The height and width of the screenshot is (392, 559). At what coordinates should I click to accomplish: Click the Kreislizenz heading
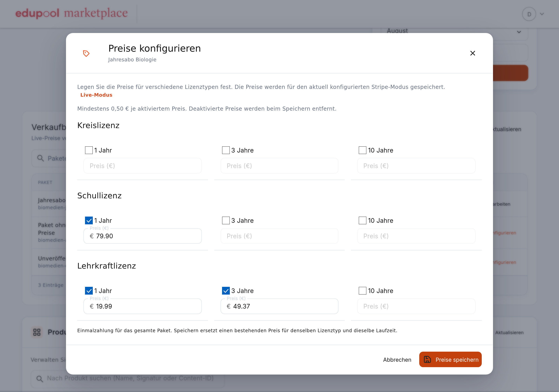(x=98, y=125)
